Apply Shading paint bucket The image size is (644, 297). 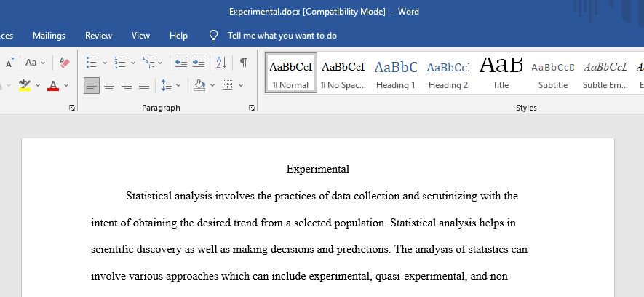(x=199, y=85)
